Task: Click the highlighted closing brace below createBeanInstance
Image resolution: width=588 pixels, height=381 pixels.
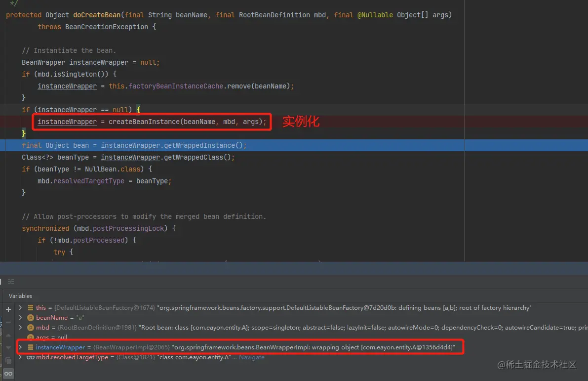Action: pos(24,133)
